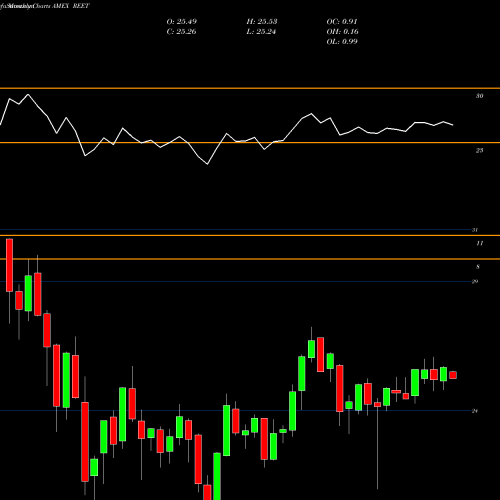Select the OL: 0.99 reading
Screen dimensions: 500x500
342,42
